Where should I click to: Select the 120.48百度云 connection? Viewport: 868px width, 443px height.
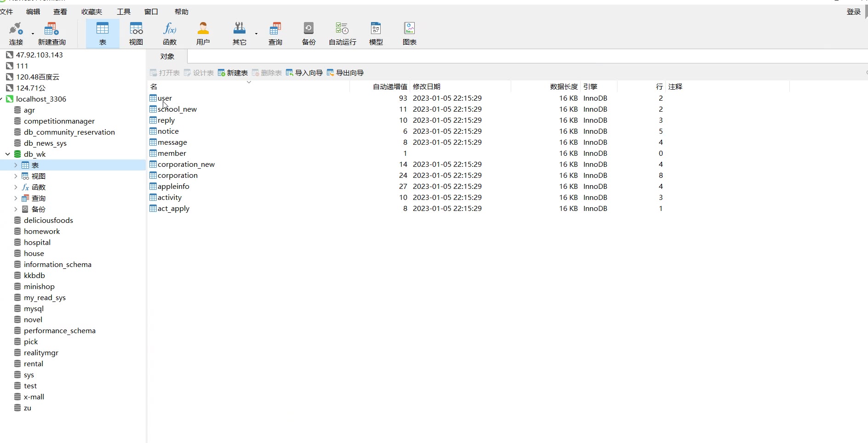[x=38, y=77]
